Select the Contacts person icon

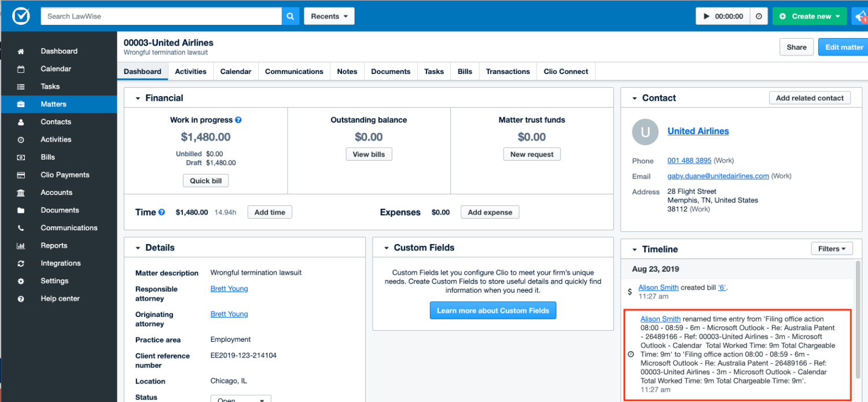[20, 121]
